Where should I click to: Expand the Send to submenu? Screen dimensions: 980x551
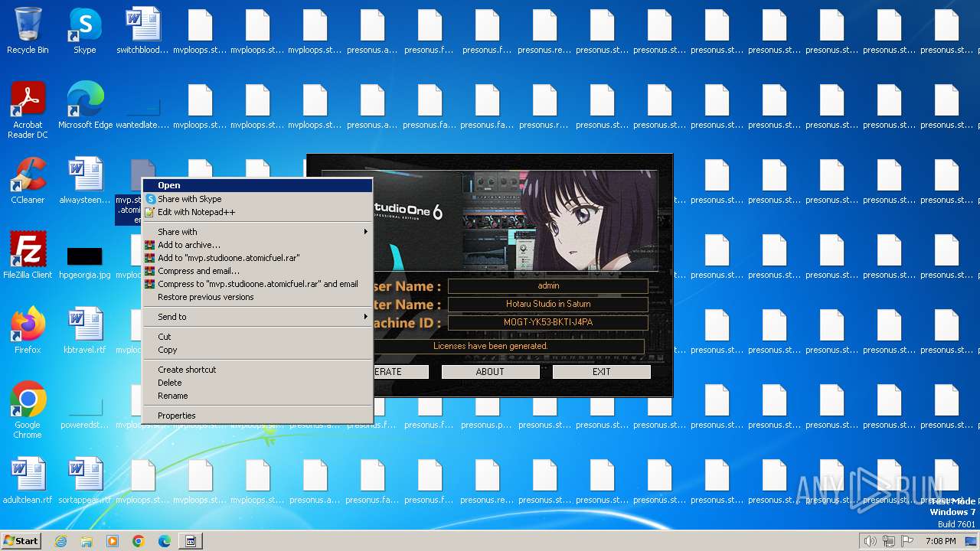258,317
